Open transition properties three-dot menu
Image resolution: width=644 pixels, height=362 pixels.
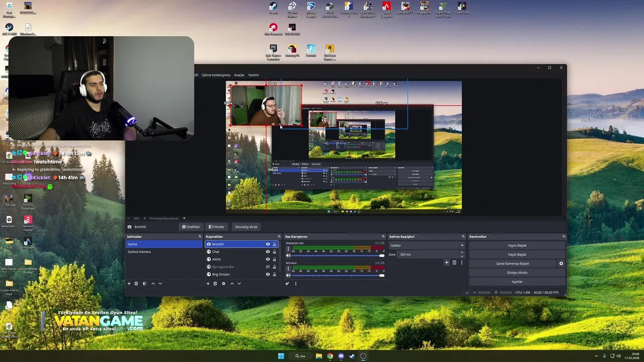point(461,262)
